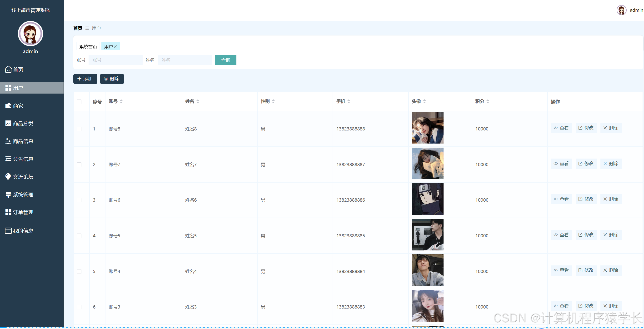
Task: Sort by the 手机 column arrows
Action: [349, 101]
